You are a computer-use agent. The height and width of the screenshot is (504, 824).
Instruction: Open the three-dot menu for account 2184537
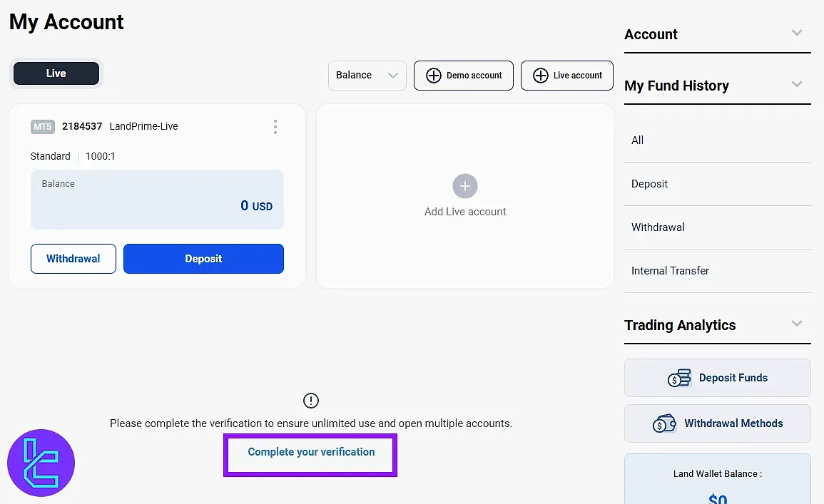coord(275,126)
